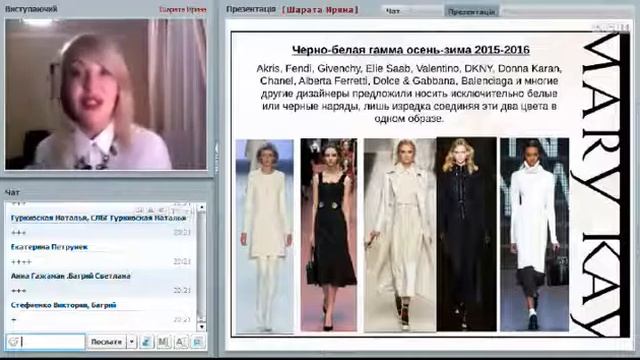Click the Чат panel header label
This screenshot has height=360, width=640.
point(12,192)
